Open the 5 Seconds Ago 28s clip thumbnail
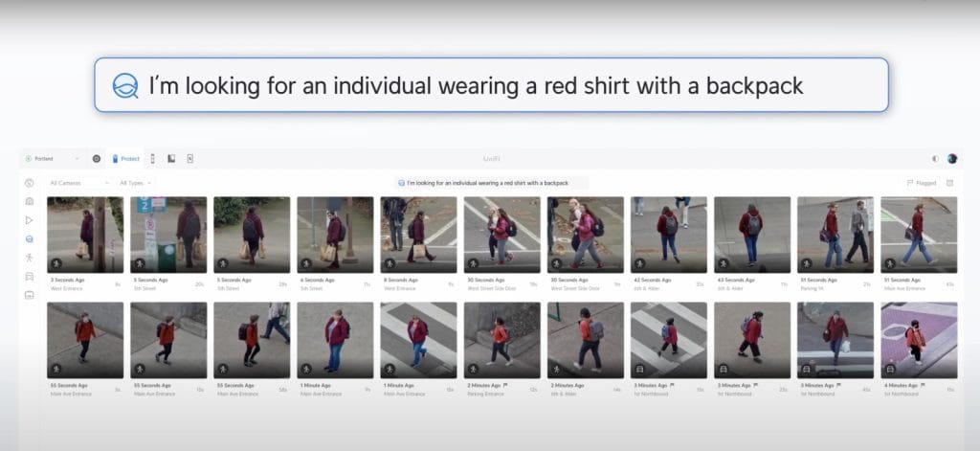Viewport: 980px width, 451px height. click(x=252, y=235)
